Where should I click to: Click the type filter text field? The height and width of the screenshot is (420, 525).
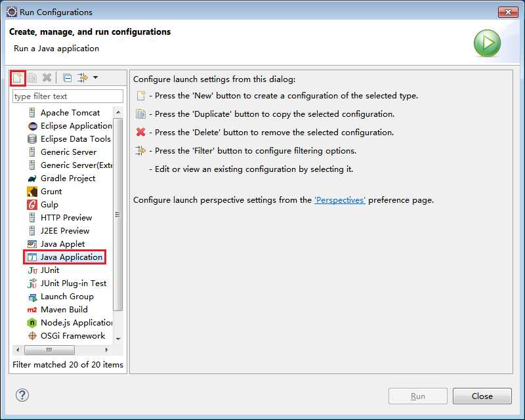pyautogui.click(x=68, y=96)
